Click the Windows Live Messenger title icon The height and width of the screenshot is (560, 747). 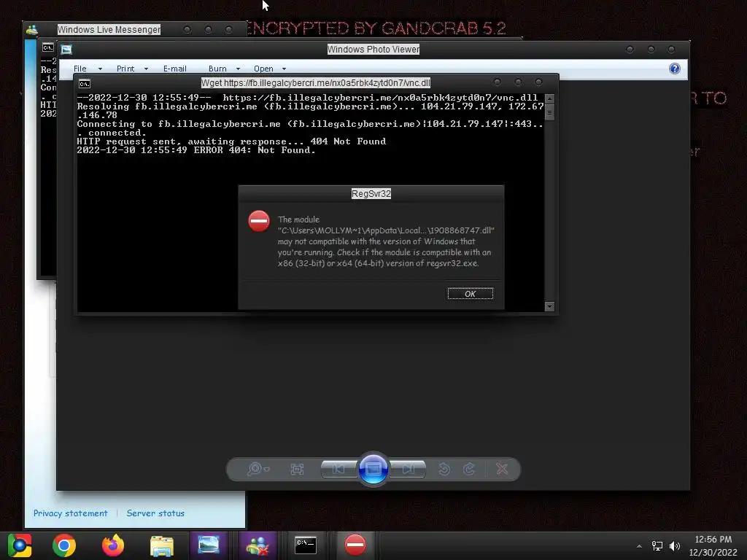(x=32, y=29)
